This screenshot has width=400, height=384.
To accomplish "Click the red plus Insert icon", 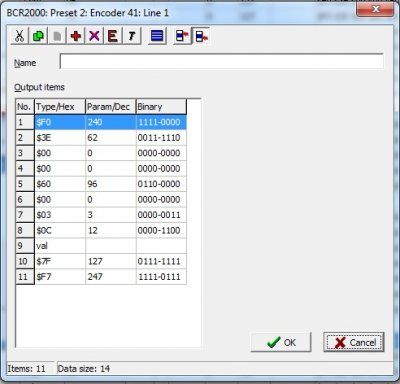I will 76,36.
